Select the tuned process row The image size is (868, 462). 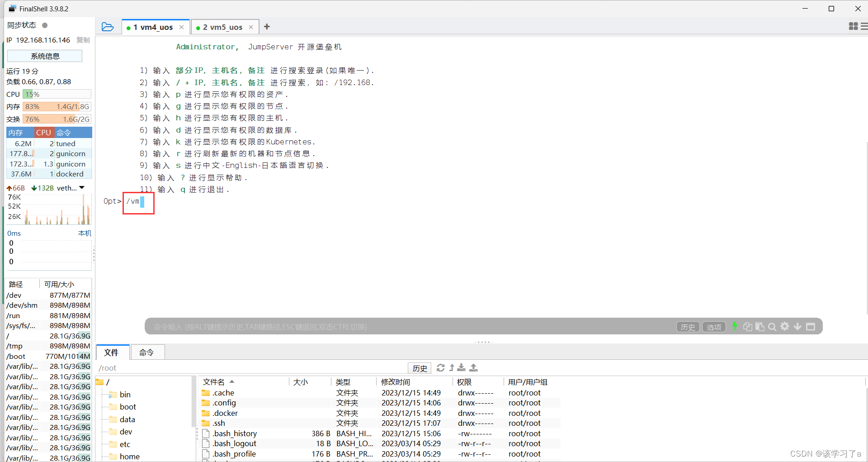pyautogui.click(x=49, y=143)
